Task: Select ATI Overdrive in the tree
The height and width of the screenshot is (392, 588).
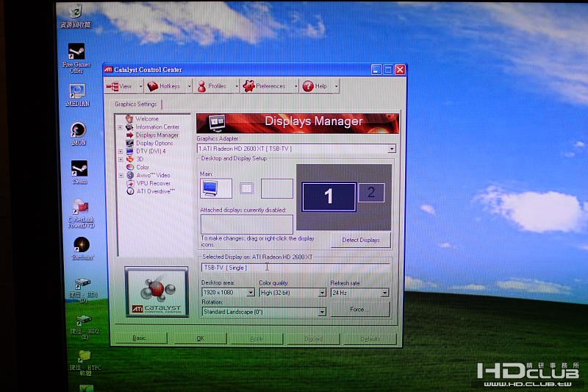Action: (156, 191)
